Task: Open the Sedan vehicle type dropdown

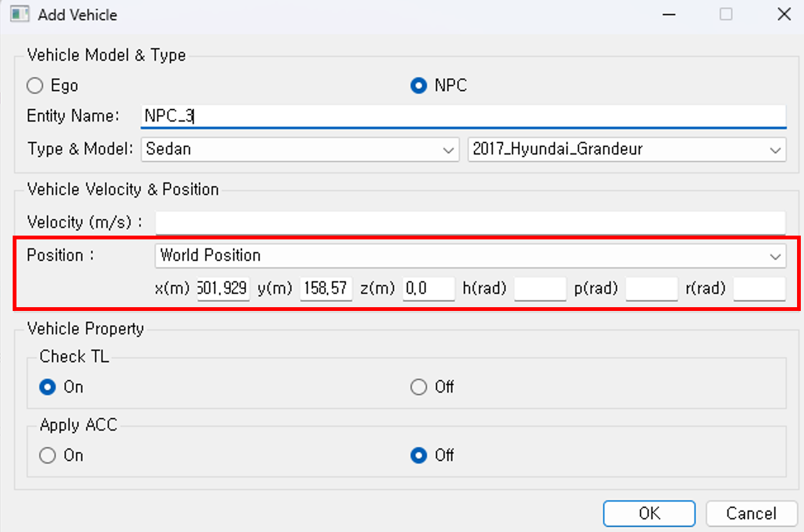Action: [299, 149]
